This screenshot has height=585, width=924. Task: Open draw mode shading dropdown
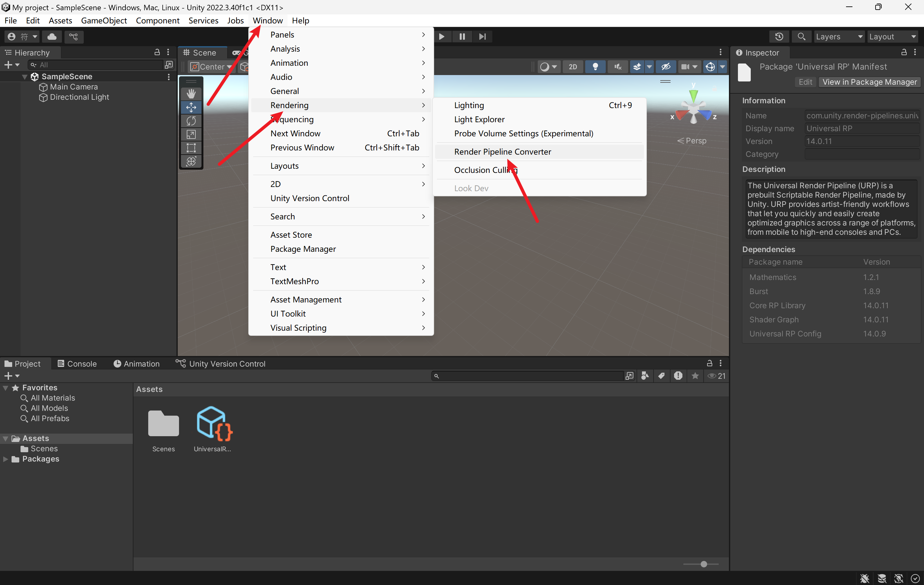point(548,67)
